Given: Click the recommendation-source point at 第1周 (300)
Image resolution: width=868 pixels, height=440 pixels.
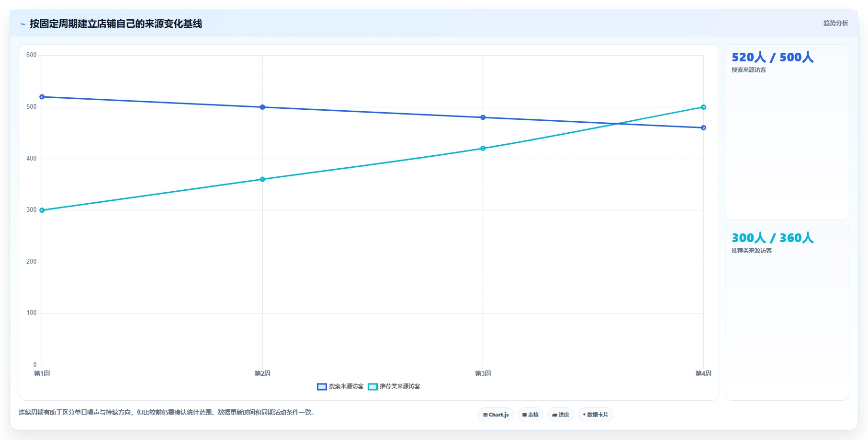Looking at the screenshot, I should 42,210.
